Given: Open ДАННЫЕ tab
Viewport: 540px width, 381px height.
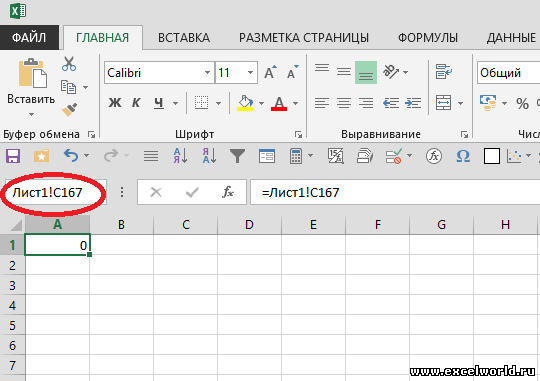Looking at the screenshot, I should click(511, 37).
